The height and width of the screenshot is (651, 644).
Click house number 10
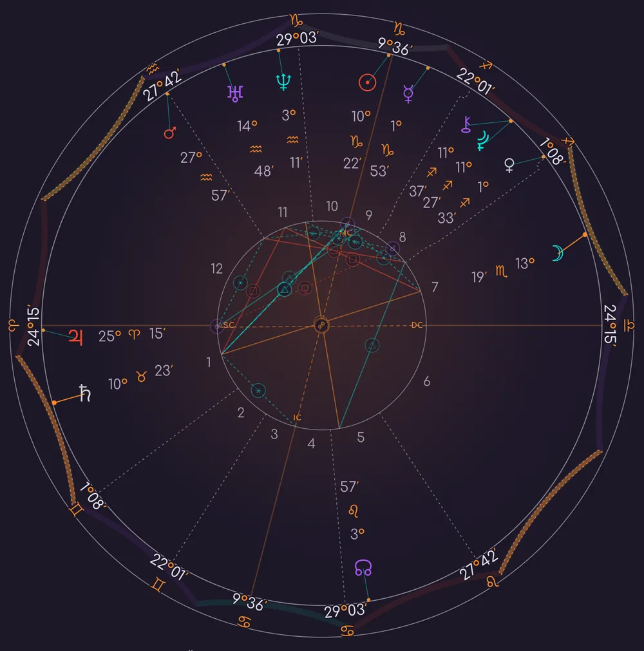[x=332, y=206]
